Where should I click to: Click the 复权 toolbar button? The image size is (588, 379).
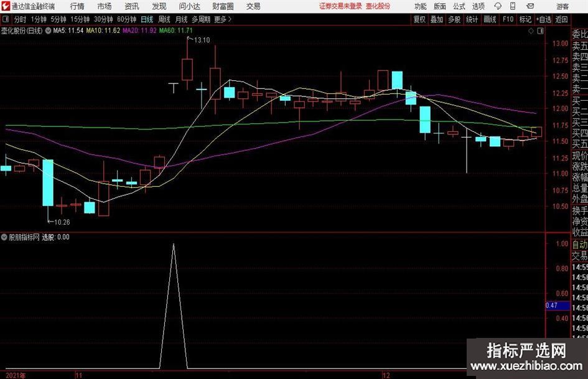pyautogui.click(x=419, y=19)
